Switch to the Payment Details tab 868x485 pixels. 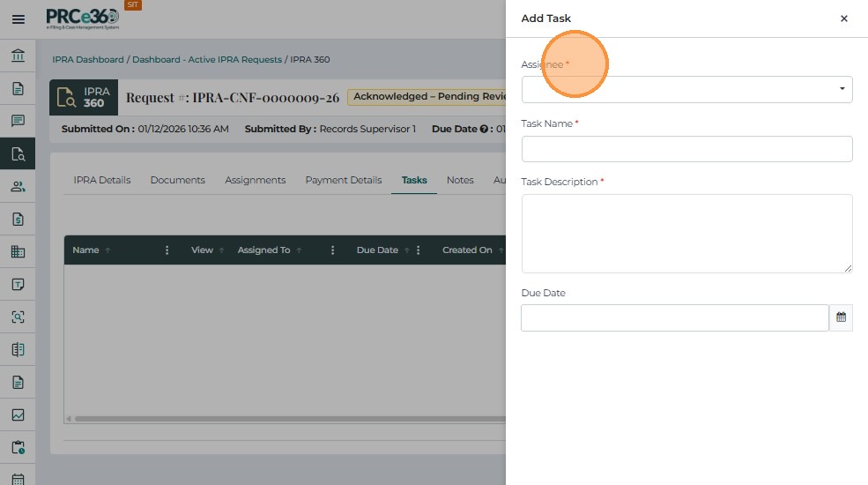(x=343, y=180)
